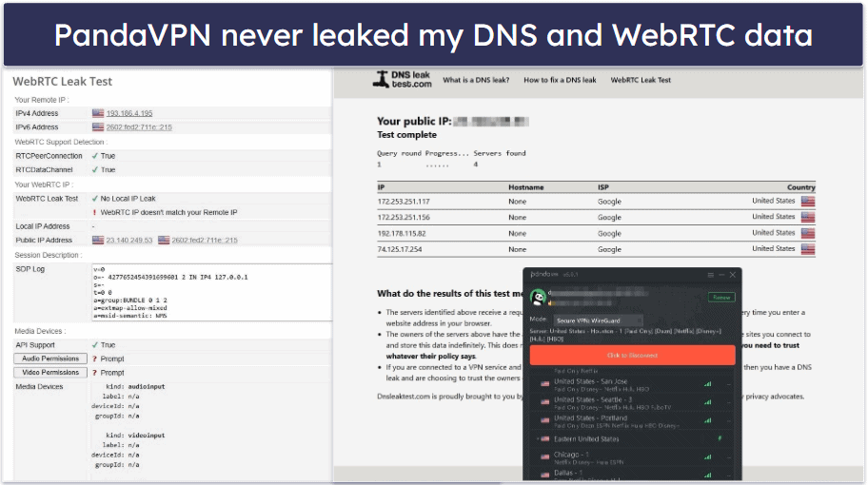Select United States - San Jose server

632,385
